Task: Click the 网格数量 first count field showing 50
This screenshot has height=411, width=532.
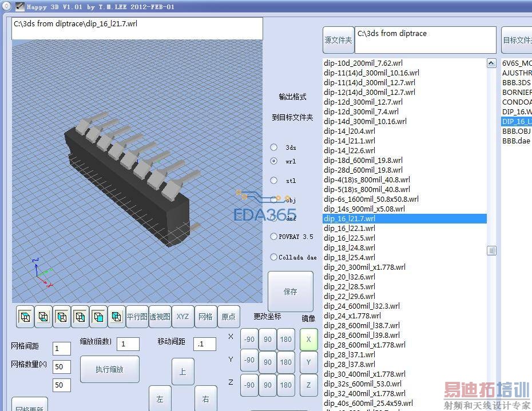Action: click(x=62, y=366)
